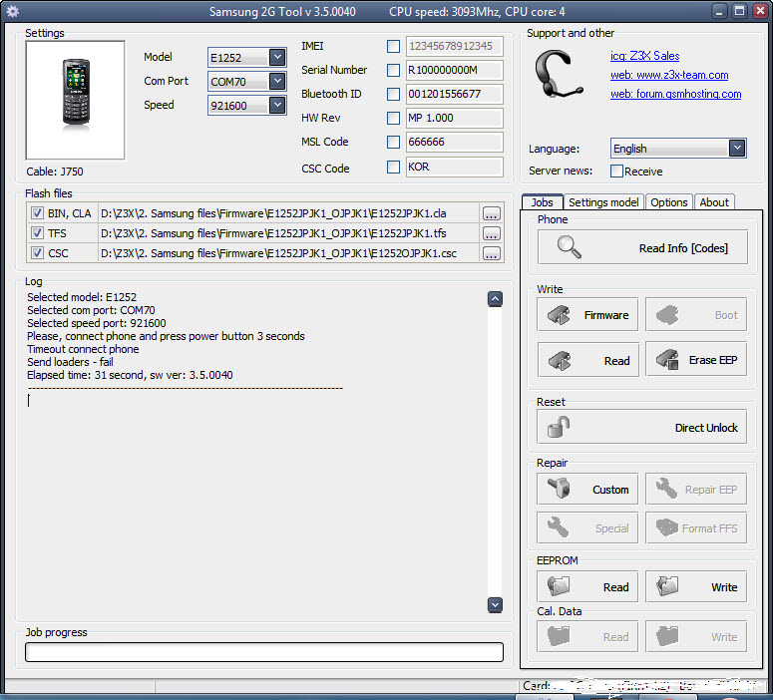Click the Serial Number input field
This screenshot has width=773, height=700.
[x=454, y=70]
